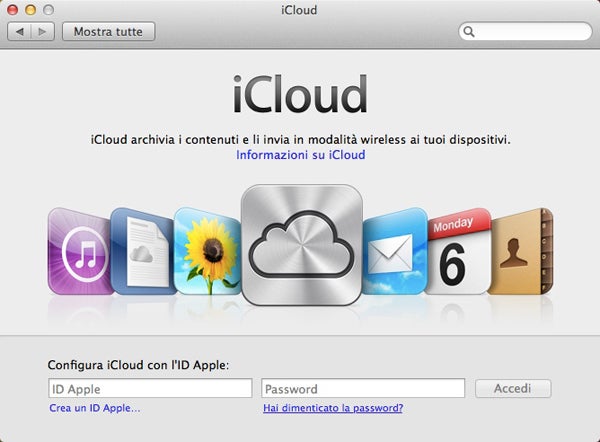Viewport: 600px width, 442px height.
Task: Go forward with the right arrow button
Action: click(x=42, y=31)
